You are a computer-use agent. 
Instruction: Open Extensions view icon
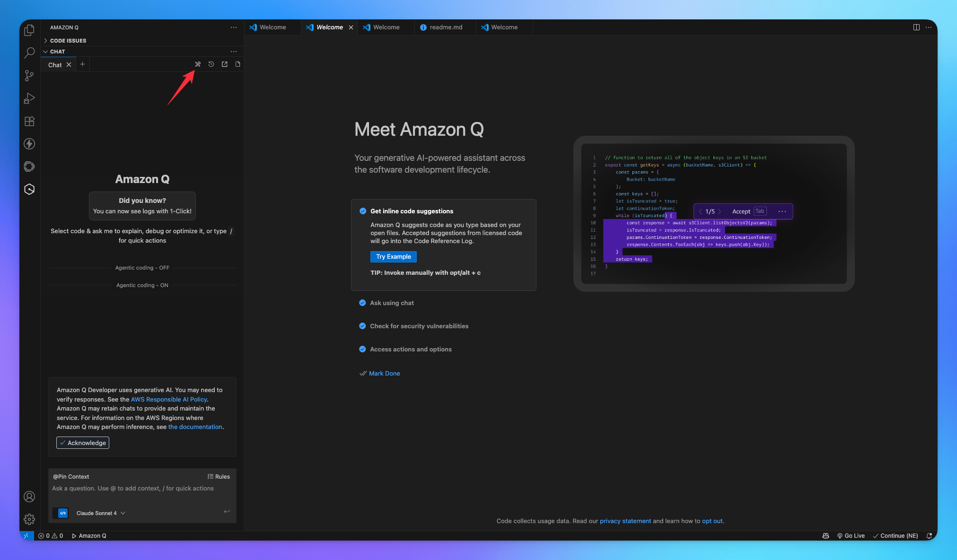pos(29,121)
